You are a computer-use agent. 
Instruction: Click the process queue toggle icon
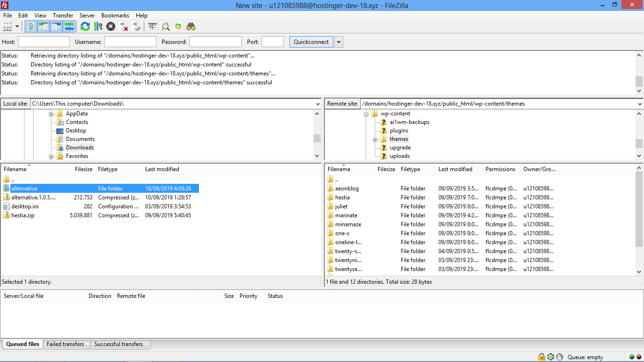tap(98, 26)
